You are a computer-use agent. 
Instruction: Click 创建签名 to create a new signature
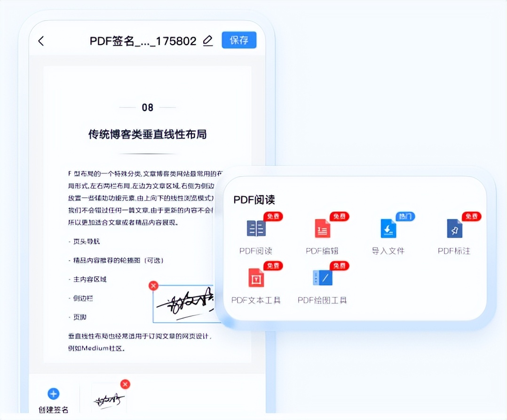tap(53, 410)
